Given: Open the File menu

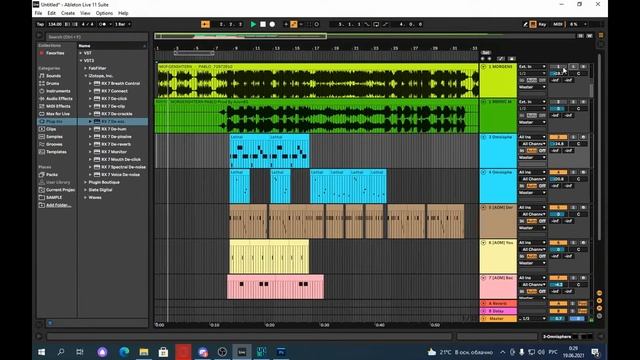Looking at the screenshot, I should tap(38, 13).
